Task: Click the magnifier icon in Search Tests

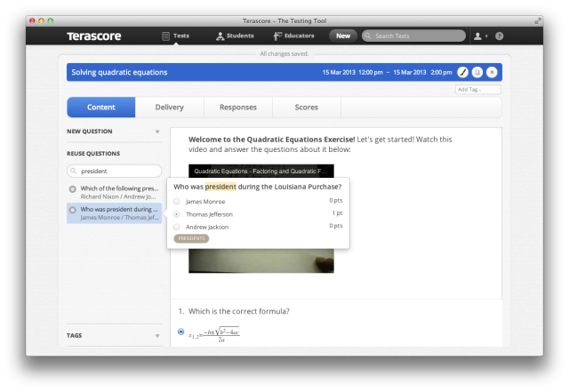Action: 367,36
